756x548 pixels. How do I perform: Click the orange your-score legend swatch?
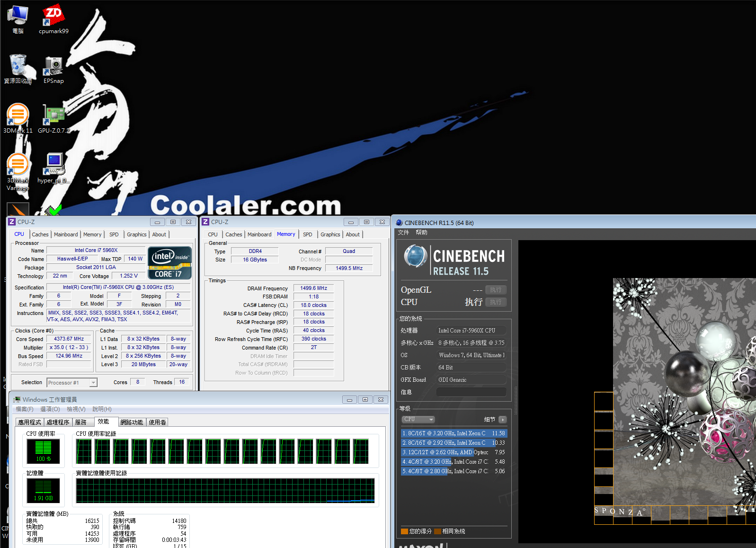(x=404, y=531)
